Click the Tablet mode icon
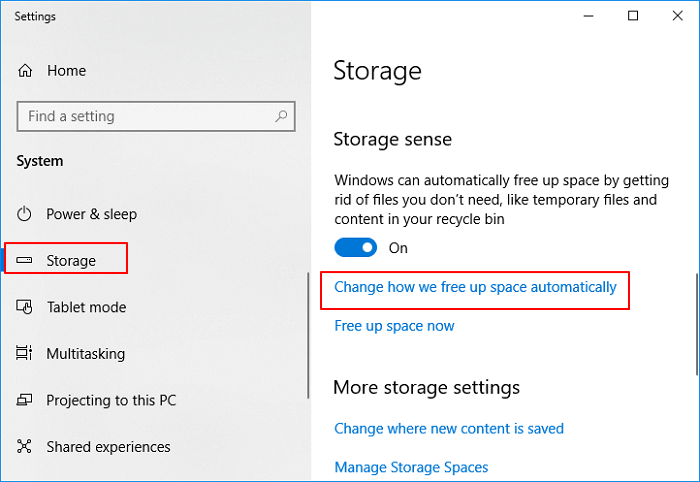Viewport: 700px width, 482px height. pyautogui.click(x=25, y=307)
